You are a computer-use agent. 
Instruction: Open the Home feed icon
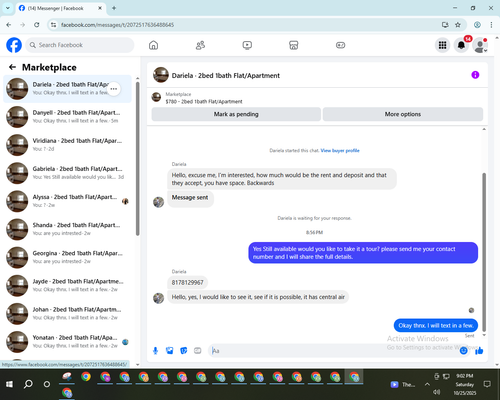pyautogui.click(x=153, y=45)
